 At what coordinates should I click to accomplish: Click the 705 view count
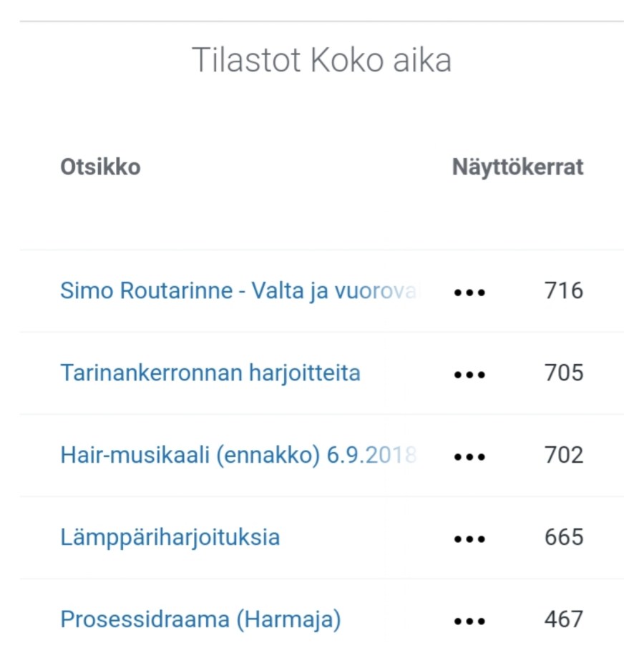[564, 373]
